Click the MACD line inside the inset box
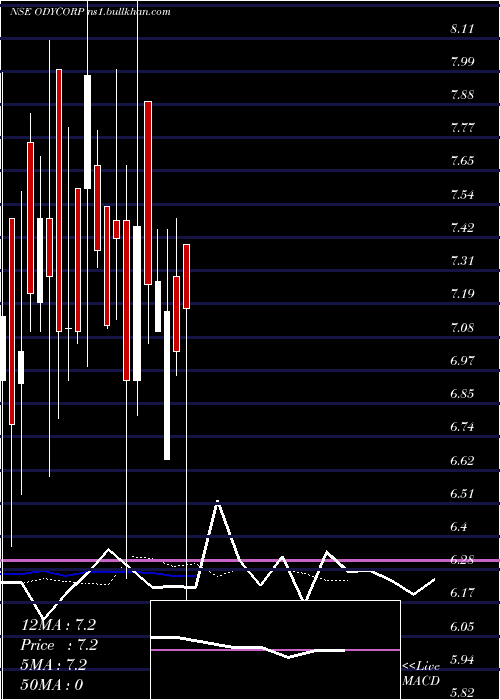500x700 pixels. click(x=248, y=646)
